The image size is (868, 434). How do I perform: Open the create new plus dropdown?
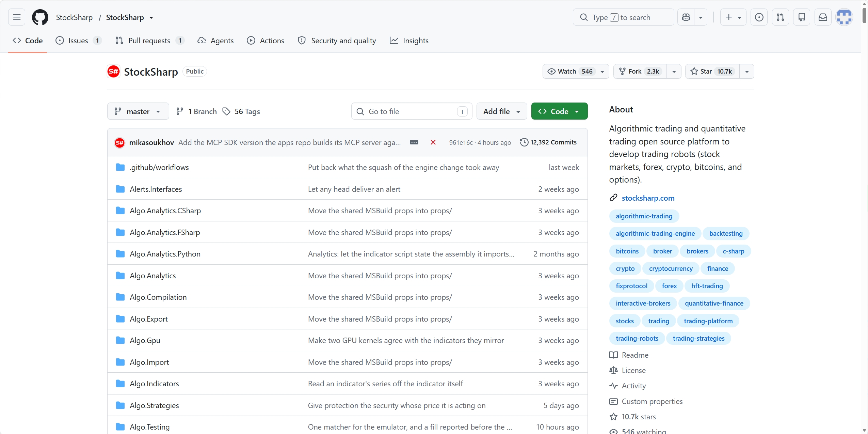coord(733,17)
